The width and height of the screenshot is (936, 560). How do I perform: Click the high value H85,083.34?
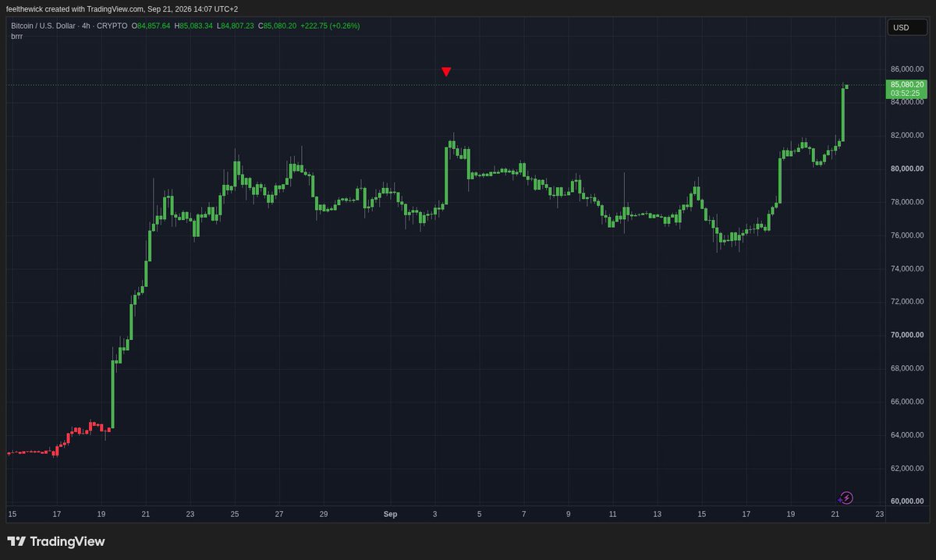point(193,26)
